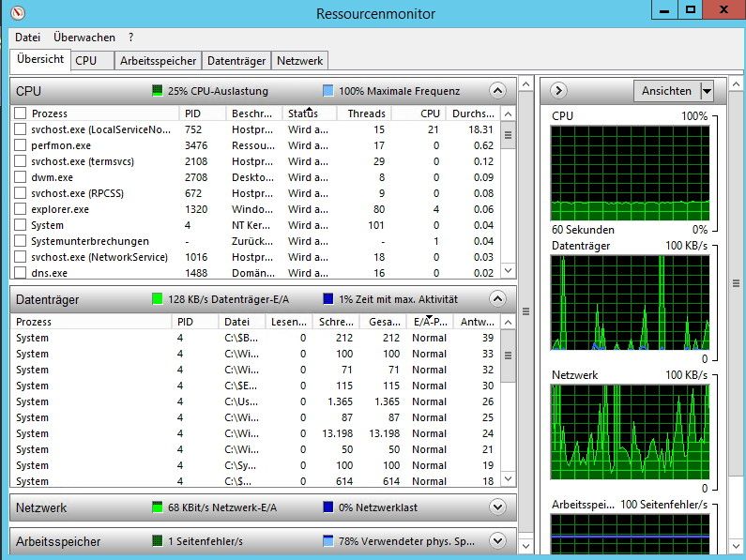Sort CPU list by Threads column
This screenshot has height=560, width=746.
tap(364, 114)
